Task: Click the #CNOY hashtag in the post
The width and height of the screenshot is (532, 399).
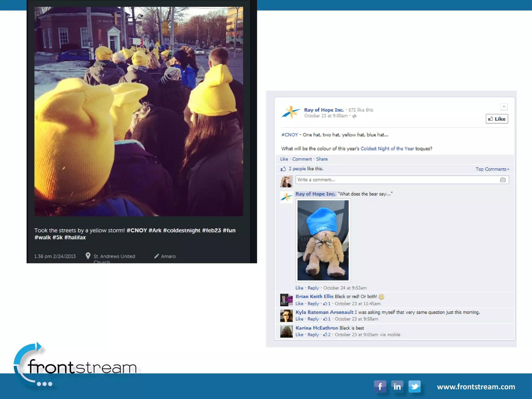Action: 290,135
